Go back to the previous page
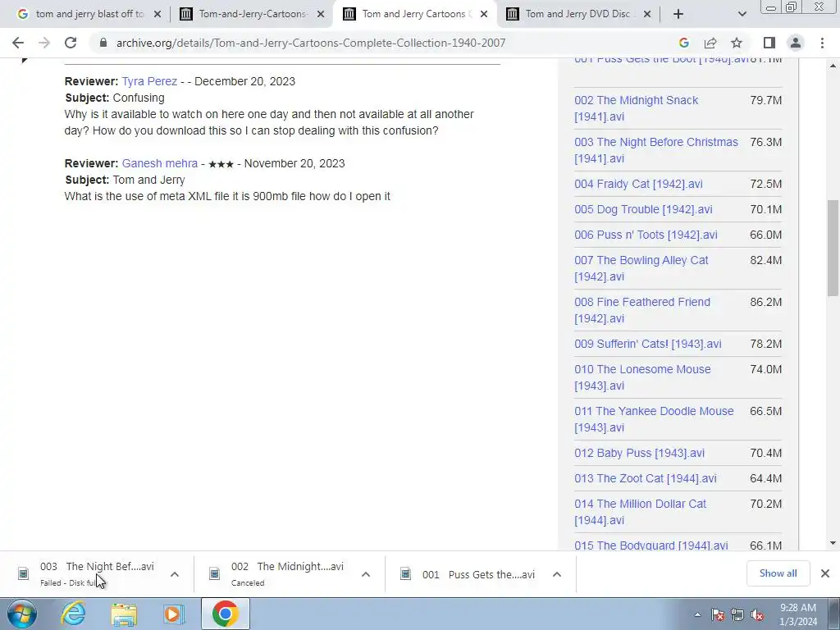Viewport: 840px width, 630px height. click(x=18, y=43)
